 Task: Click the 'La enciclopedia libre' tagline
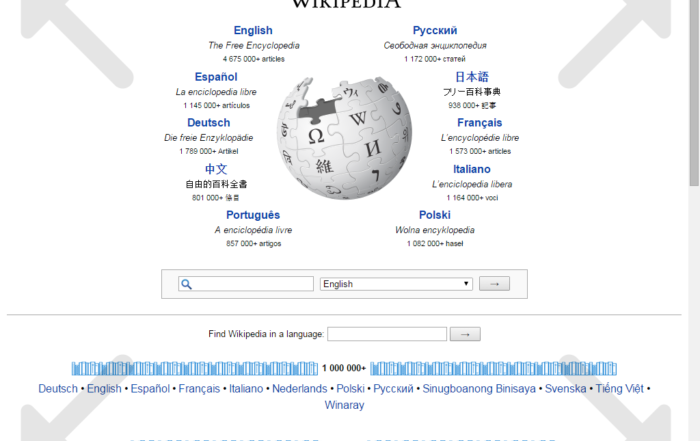click(x=216, y=92)
